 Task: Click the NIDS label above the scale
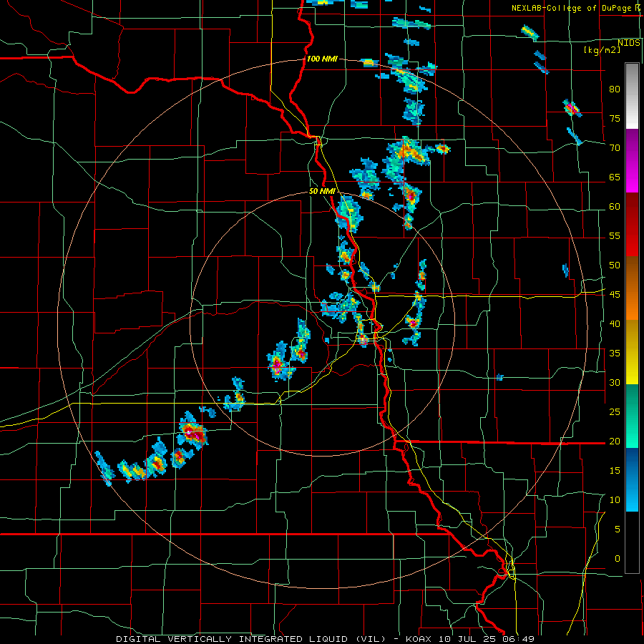[x=629, y=43]
